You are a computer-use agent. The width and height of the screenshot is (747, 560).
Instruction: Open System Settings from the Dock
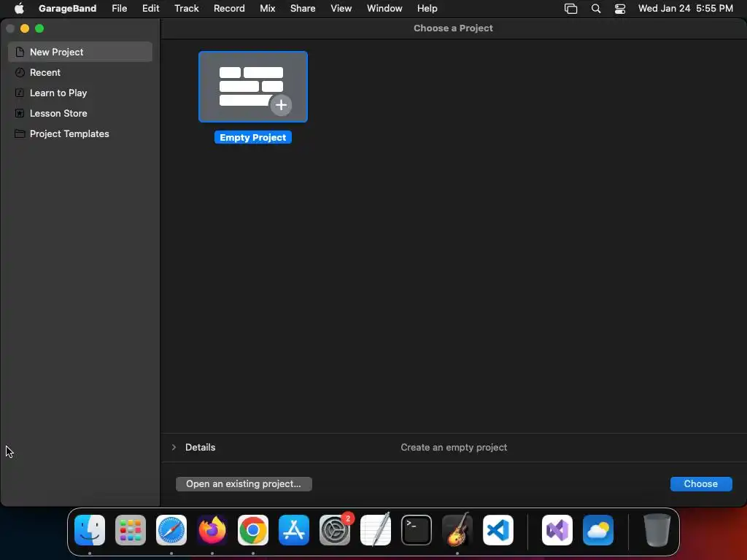(x=335, y=530)
